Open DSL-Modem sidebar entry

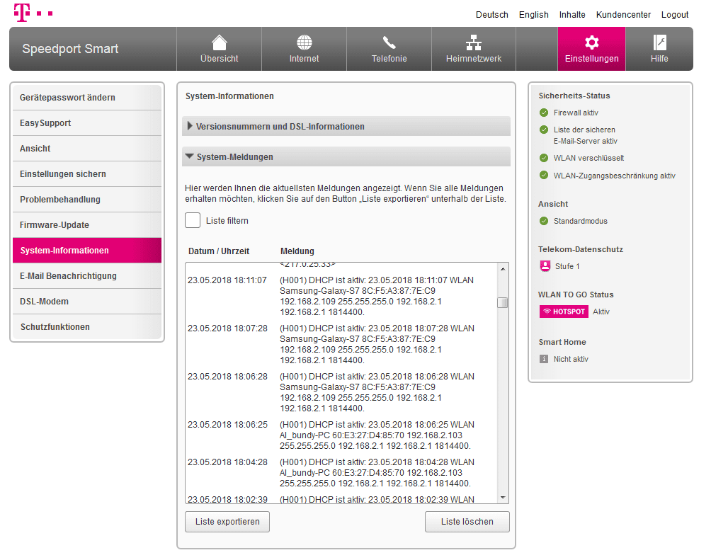[87, 302]
